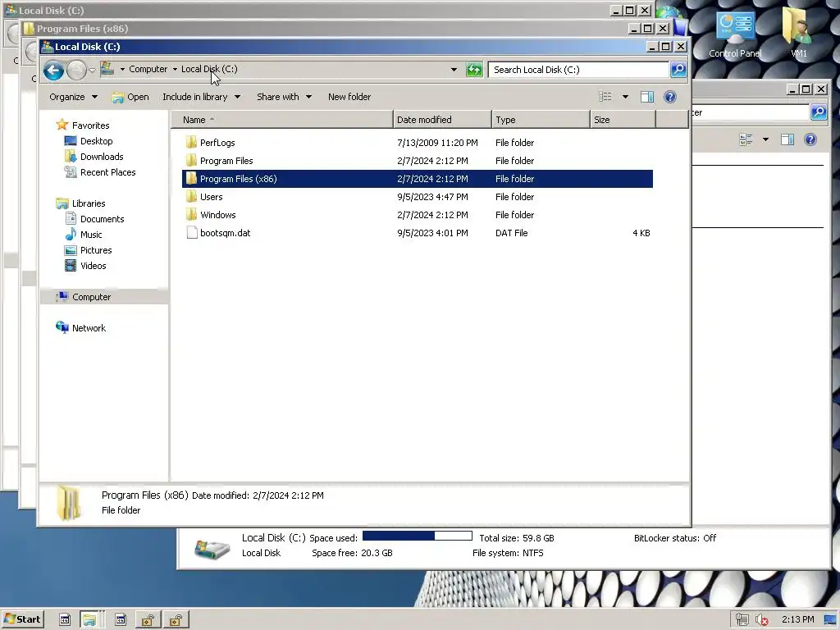840x630 pixels.
Task: Open the Share with menu
Action: point(284,97)
